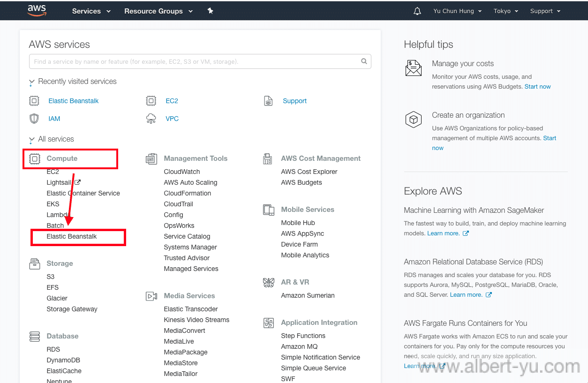Click the Database category icon

tap(34, 336)
